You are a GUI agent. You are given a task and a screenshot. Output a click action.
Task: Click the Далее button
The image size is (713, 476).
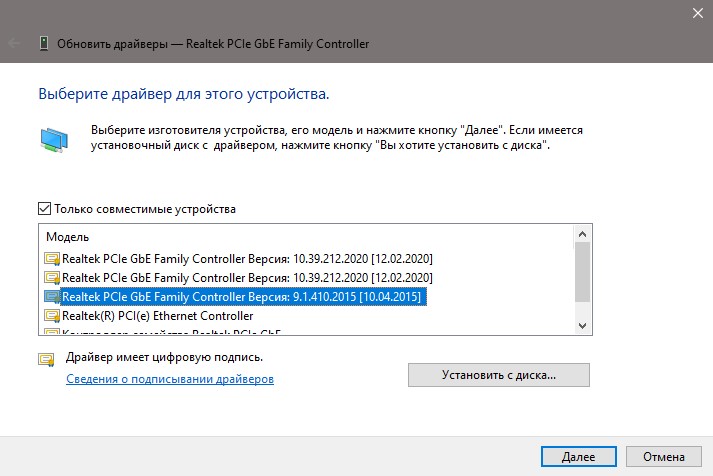[x=578, y=456]
